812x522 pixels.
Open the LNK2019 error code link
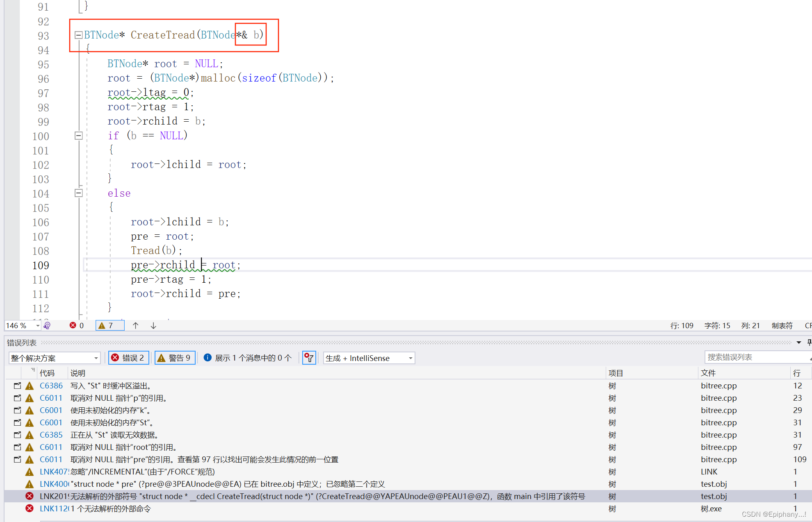click(x=53, y=496)
